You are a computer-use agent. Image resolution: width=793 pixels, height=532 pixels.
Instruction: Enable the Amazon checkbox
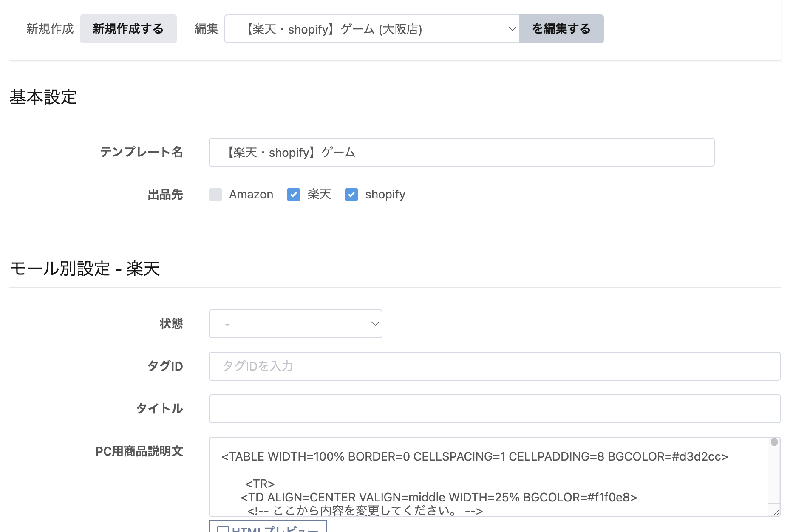[215, 195]
